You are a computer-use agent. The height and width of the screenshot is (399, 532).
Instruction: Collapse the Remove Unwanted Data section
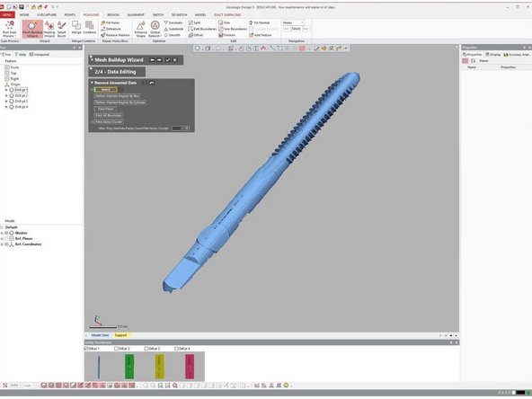click(x=92, y=83)
